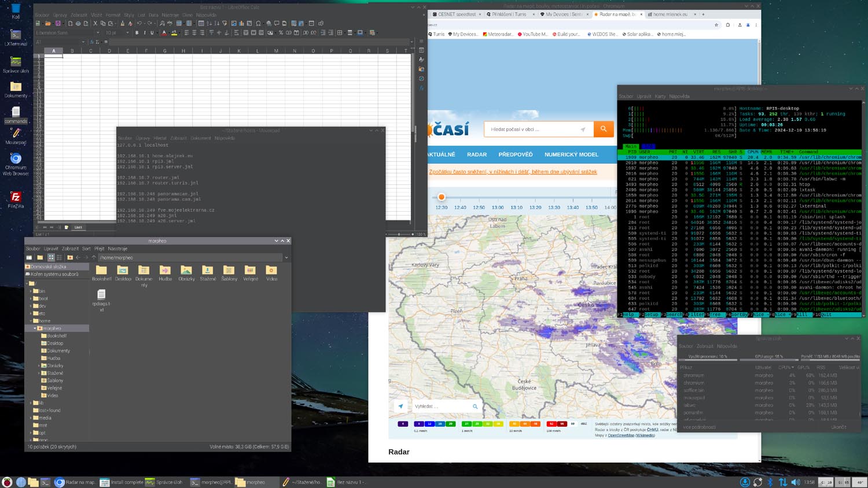This screenshot has height=488, width=868.
Task: Go up to parent folder in file manager
Action: (94, 258)
